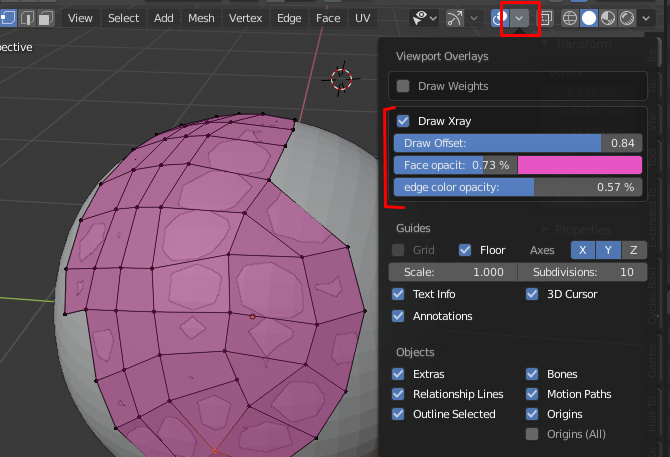
Task: Open the Mesh menu
Action: click(x=201, y=18)
